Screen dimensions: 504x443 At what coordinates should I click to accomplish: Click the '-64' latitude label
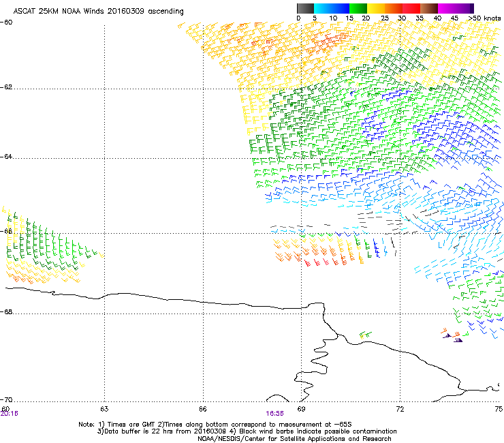point(6,157)
